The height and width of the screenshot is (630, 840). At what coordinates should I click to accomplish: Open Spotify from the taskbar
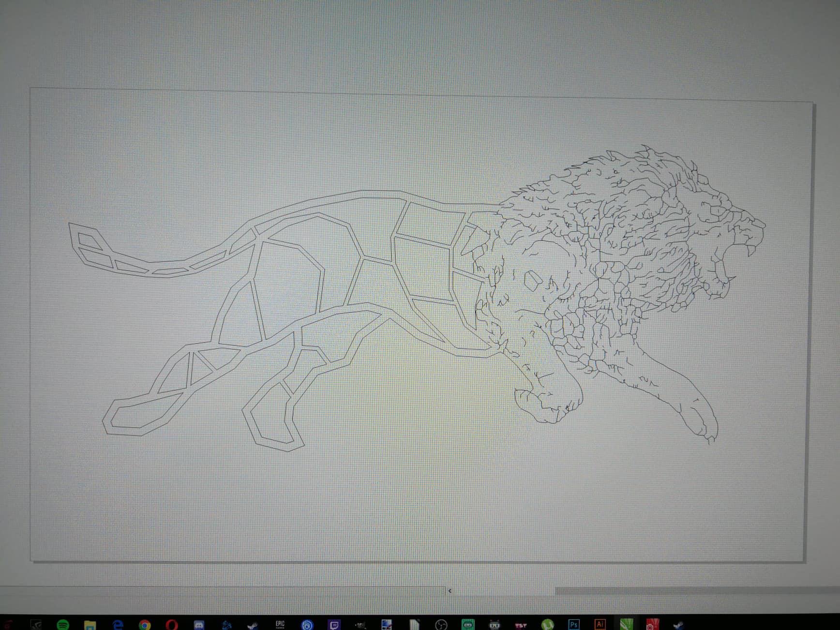point(63,625)
